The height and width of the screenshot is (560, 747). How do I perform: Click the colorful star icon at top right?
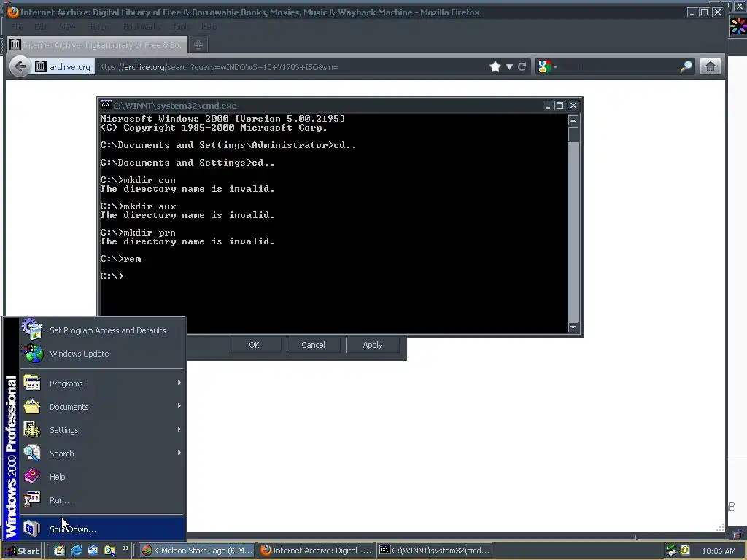click(738, 26)
